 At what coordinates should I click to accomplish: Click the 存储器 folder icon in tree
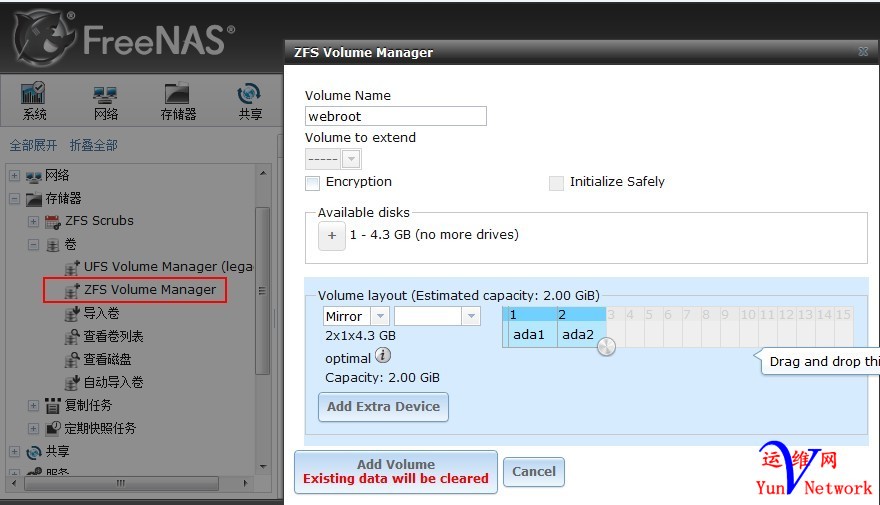[34, 199]
